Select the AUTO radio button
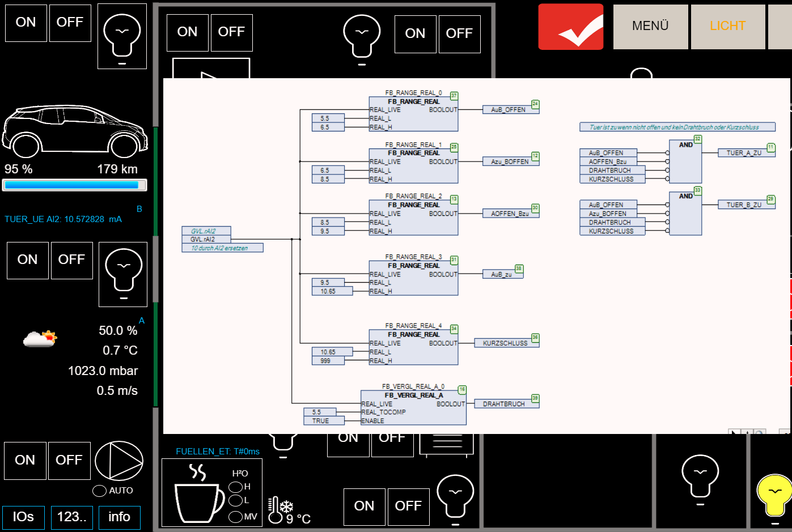The image size is (792, 532). 100,491
